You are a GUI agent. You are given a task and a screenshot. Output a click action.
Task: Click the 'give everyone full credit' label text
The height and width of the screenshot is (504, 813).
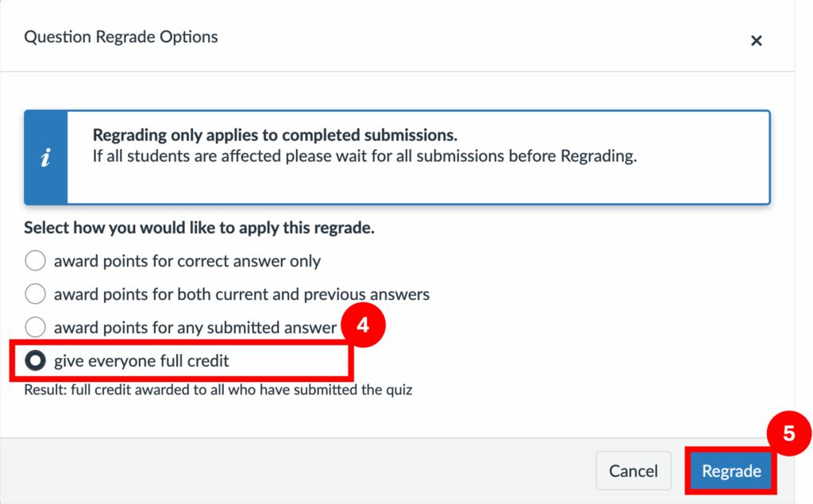(x=141, y=361)
